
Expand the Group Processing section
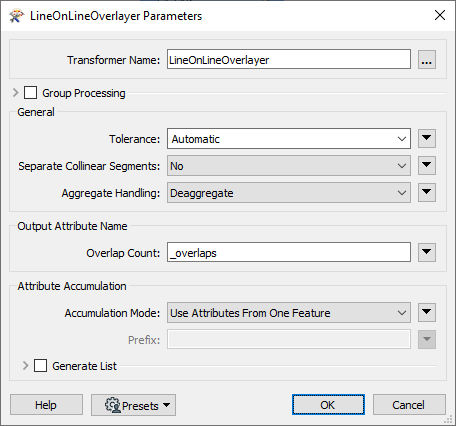tap(15, 93)
